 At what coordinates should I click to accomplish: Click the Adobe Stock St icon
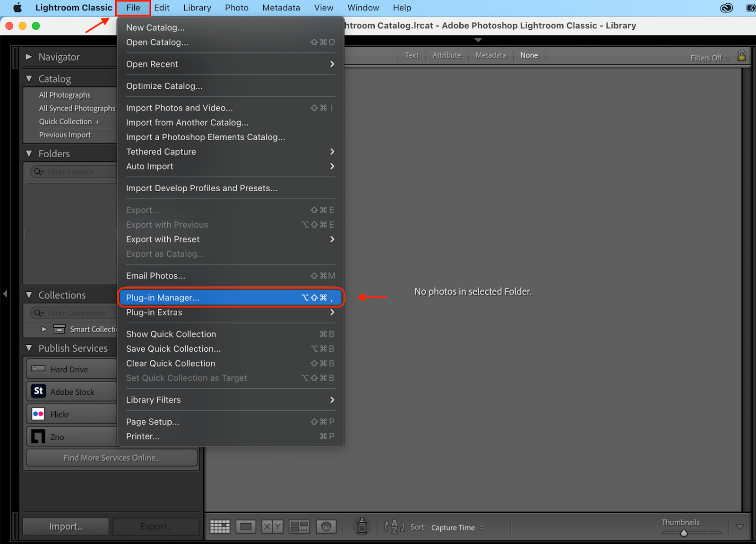point(38,391)
